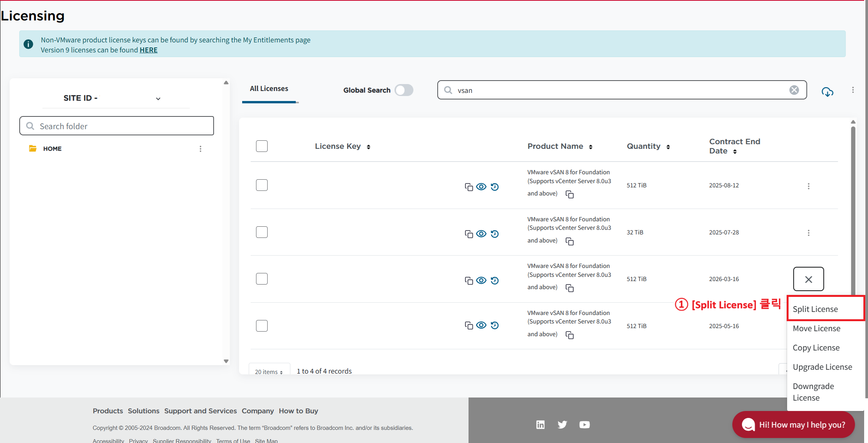Open the 20 items per page dropdown
This screenshot has height=443, width=868.
tap(269, 372)
